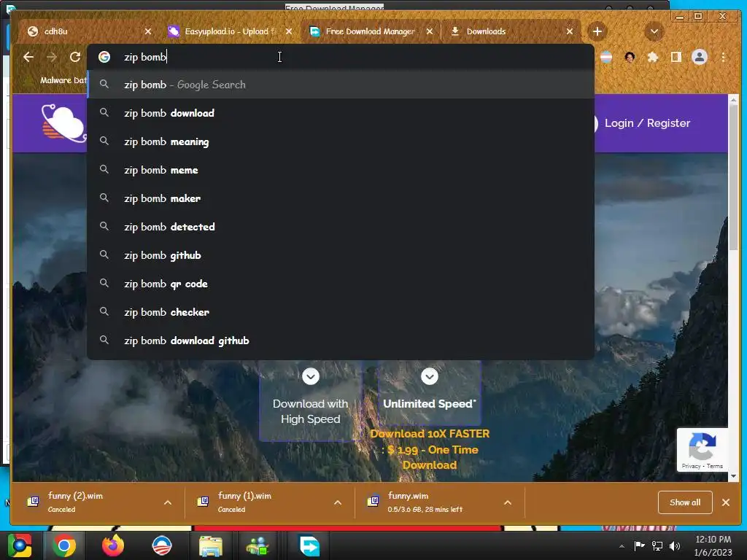Close the Free Download Manager tab

pyautogui.click(x=430, y=31)
